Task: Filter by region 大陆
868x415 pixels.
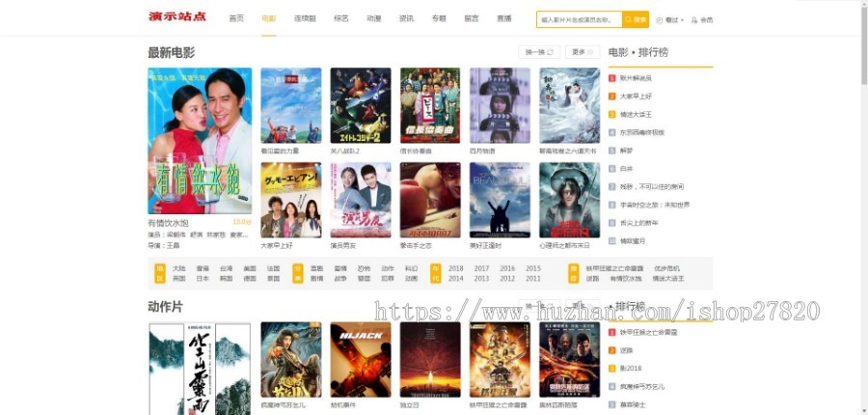Action: point(178,268)
